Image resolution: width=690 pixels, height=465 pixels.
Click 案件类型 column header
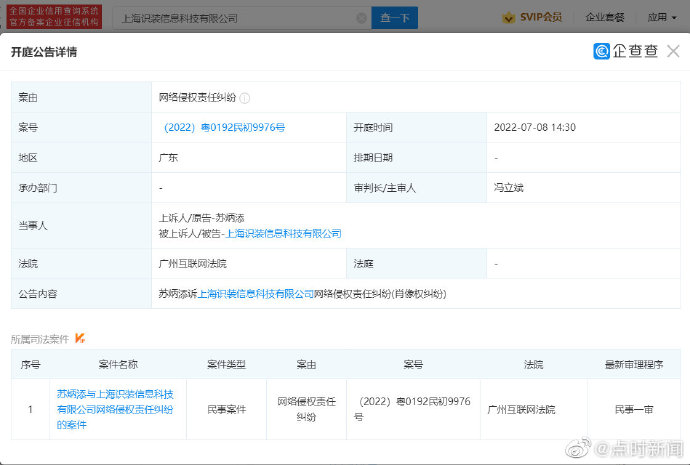[x=226, y=364]
